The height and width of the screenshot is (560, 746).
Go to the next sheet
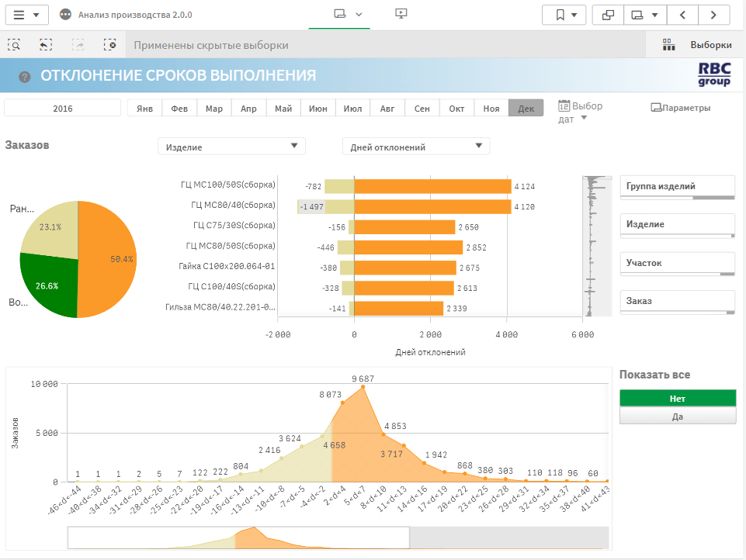[713, 15]
